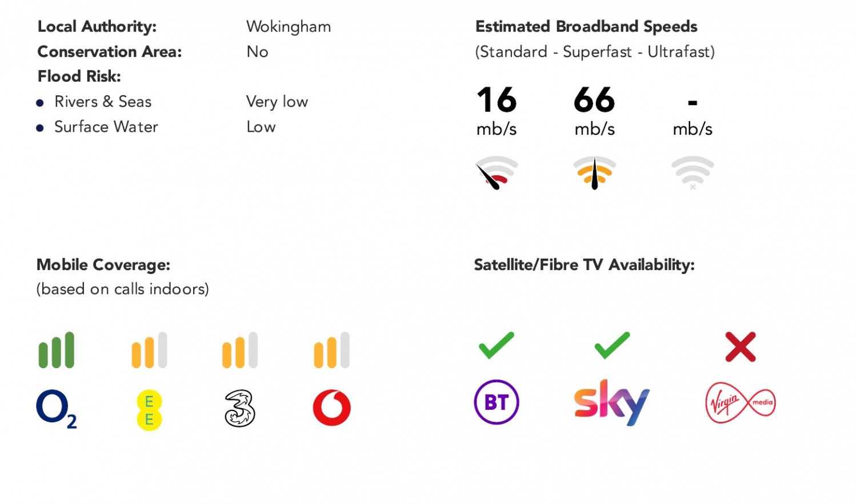The width and height of the screenshot is (857, 504).
Task: Click the BT logo
Action: tap(496, 402)
